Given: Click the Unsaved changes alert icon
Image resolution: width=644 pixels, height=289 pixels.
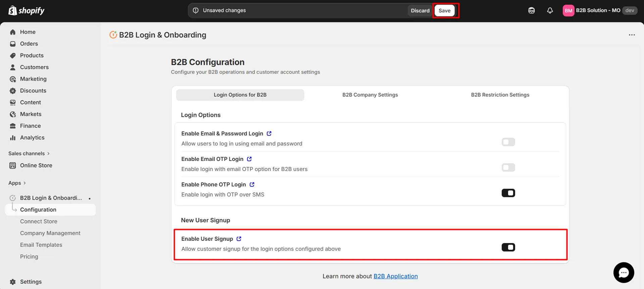Looking at the screenshot, I should 196,10.
